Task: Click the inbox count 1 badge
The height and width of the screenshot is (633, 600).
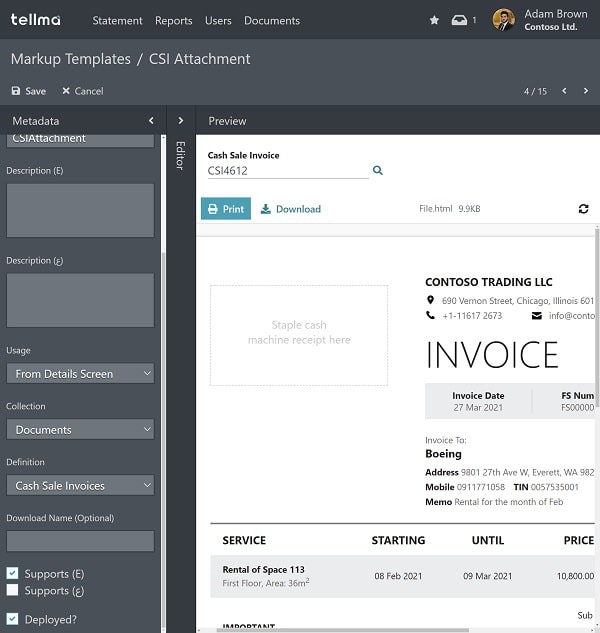Action: pos(474,20)
